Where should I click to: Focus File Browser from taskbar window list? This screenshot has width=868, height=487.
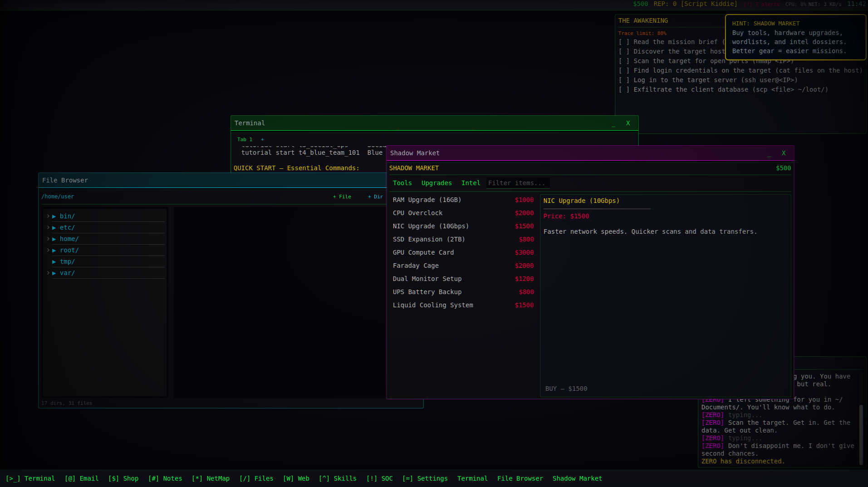(x=520, y=478)
